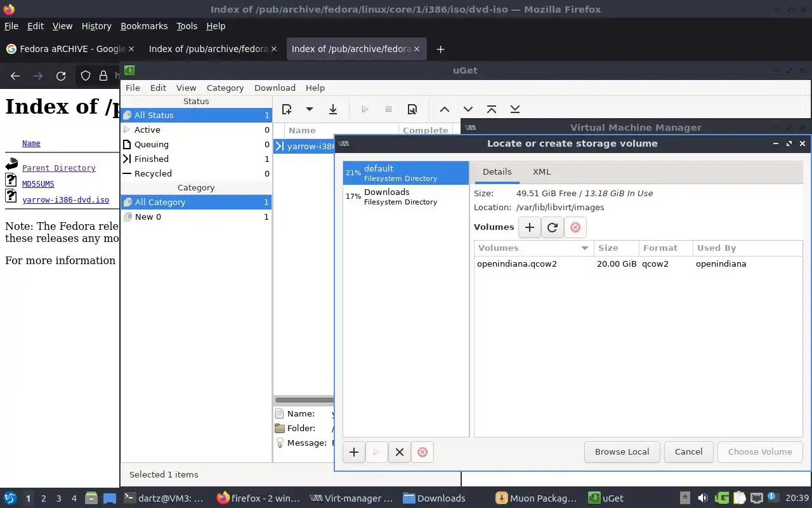Move download to top in uGet toolbar
The image size is (812, 508).
click(492, 109)
